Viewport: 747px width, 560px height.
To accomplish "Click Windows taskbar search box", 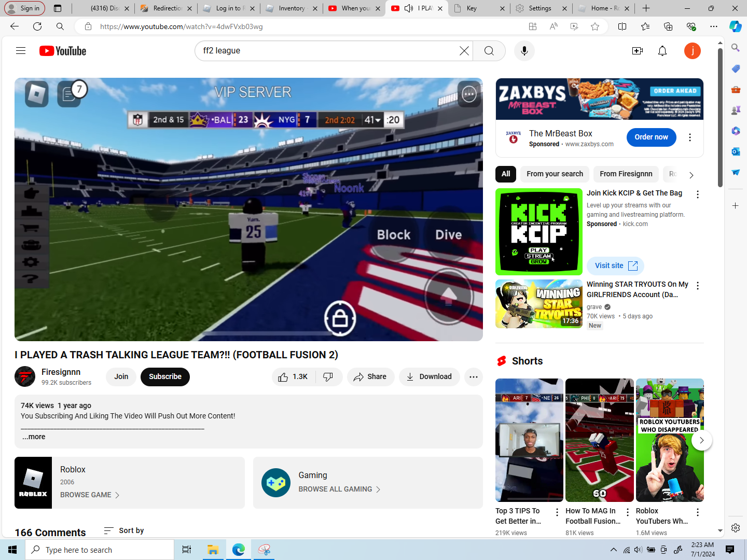I will (x=100, y=550).
